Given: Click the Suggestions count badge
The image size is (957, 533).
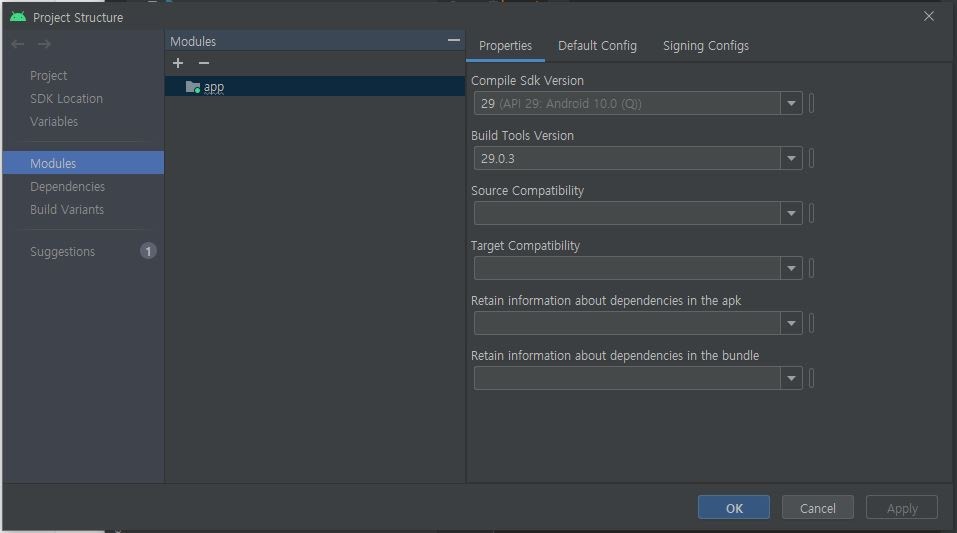Looking at the screenshot, I should point(148,251).
